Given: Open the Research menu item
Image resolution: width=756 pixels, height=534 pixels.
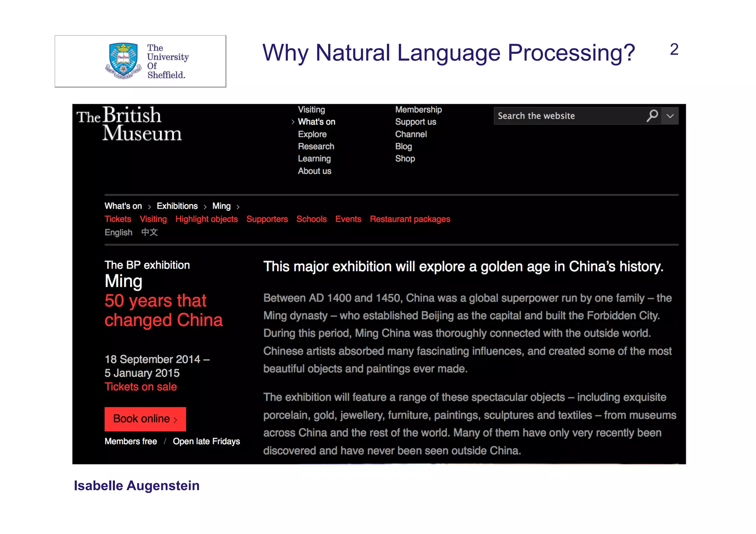Looking at the screenshot, I should pyautogui.click(x=316, y=147).
